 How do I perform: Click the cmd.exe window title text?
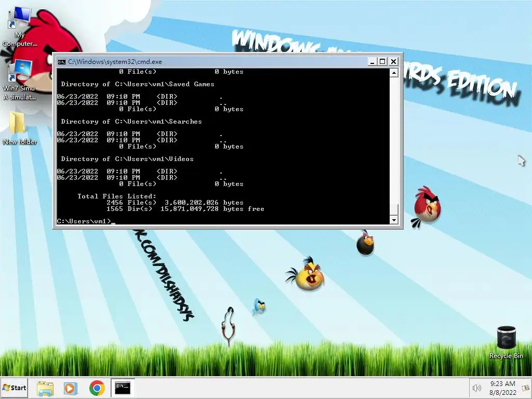[115, 61]
